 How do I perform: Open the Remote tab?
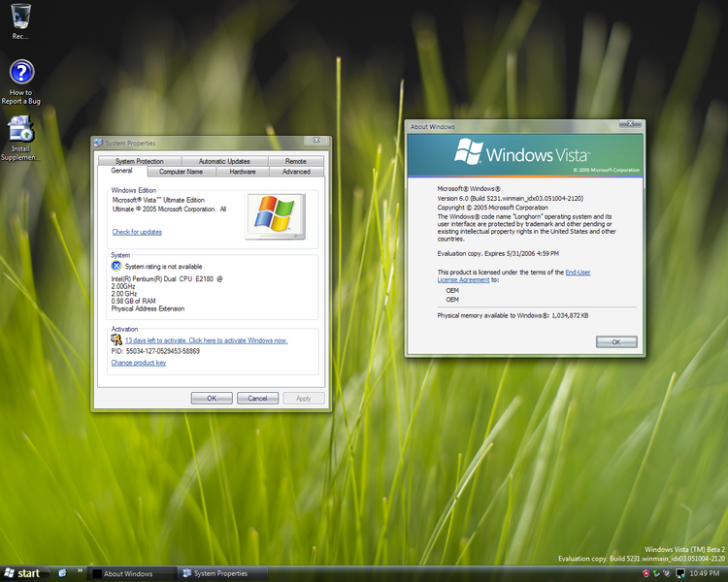(x=296, y=161)
